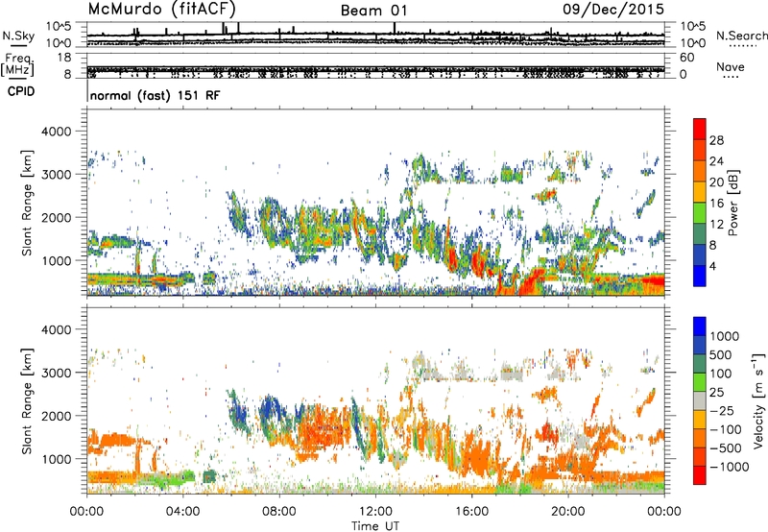Click 'Slant Range [km]' label of velocity panel

point(27,400)
